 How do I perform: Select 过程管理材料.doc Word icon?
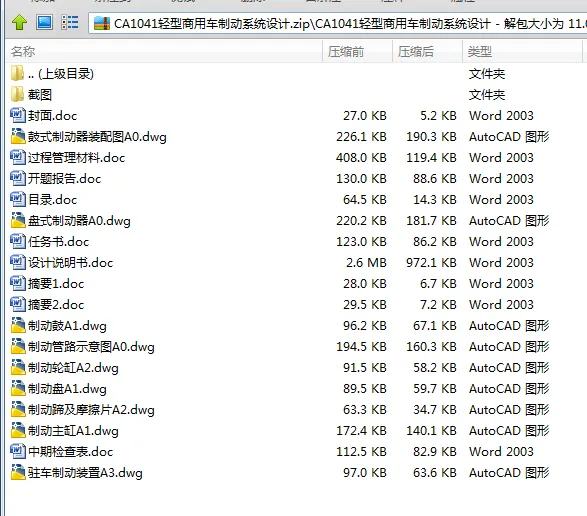click(x=17, y=157)
